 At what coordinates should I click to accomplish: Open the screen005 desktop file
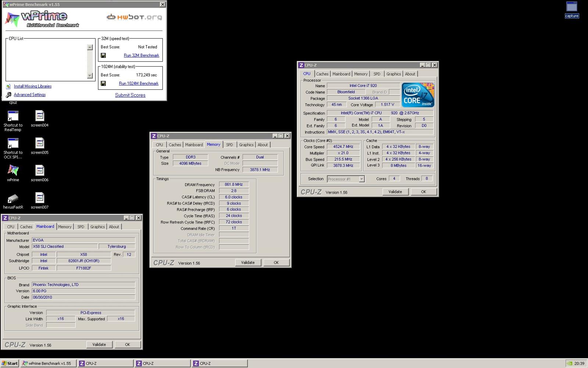[40, 146]
